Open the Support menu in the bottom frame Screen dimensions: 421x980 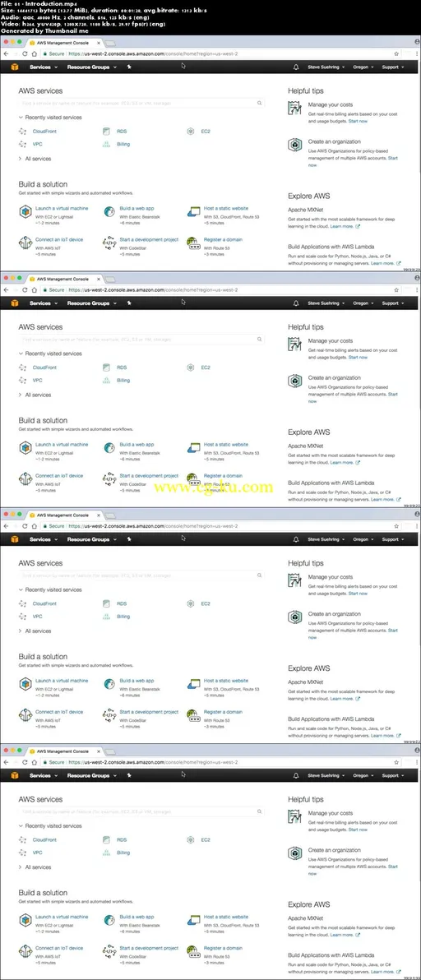click(392, 775)
